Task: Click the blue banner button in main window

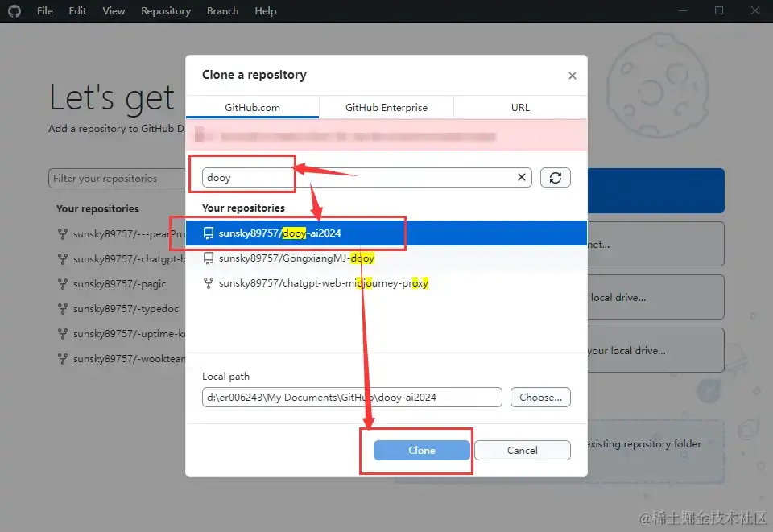Action: 655,191
